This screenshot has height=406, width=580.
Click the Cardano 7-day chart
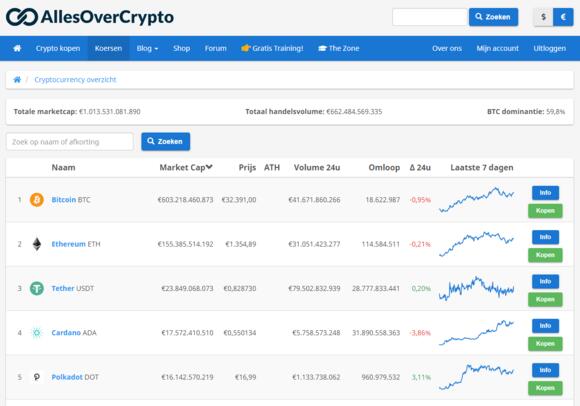pyautogui.click(x=476, y=333)
